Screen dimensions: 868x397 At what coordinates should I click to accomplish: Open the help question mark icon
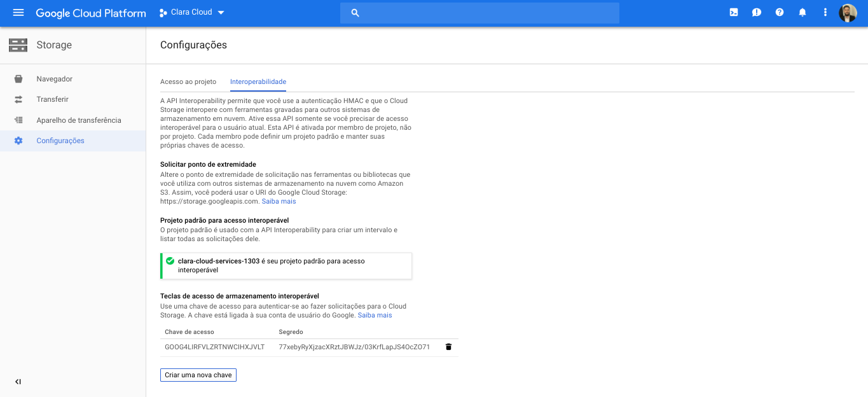coord(780,12)
